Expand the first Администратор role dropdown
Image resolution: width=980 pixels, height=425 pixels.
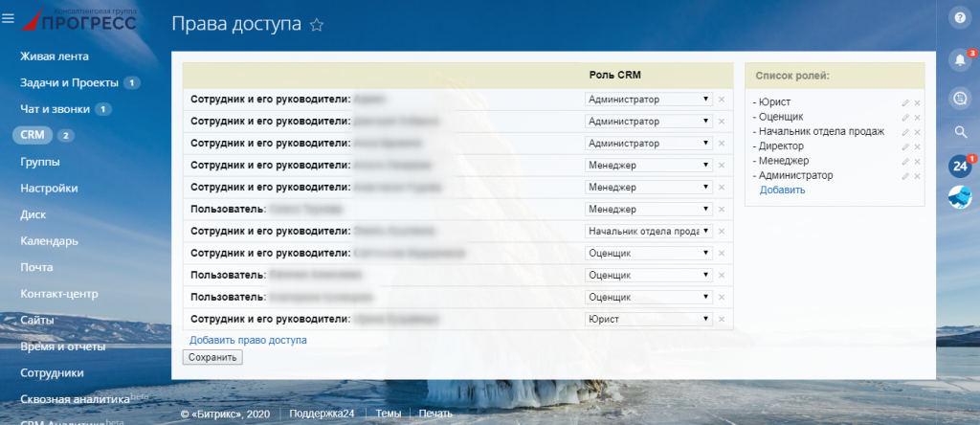649,100
